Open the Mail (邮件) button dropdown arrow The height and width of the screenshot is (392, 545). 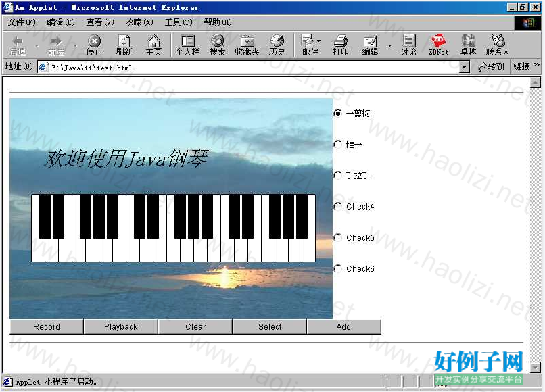coord(319,42)
